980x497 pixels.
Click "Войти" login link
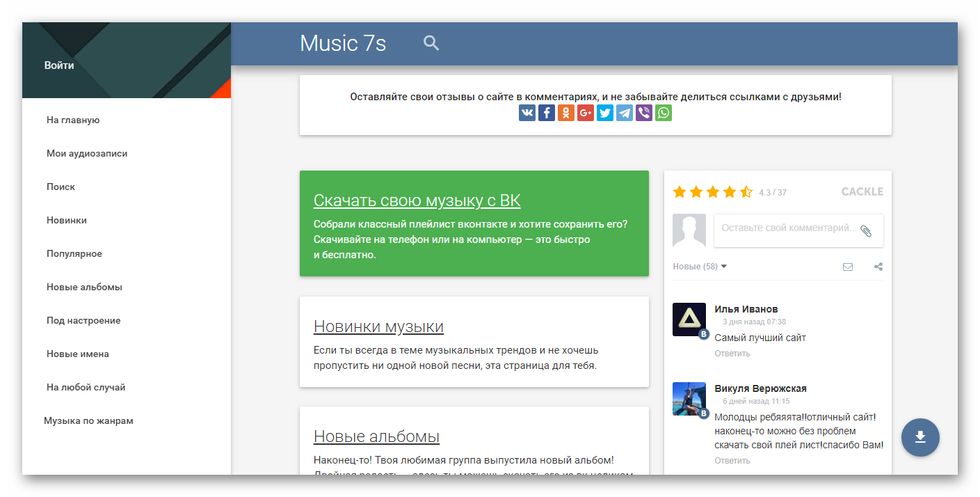click(x=59, y=65)
